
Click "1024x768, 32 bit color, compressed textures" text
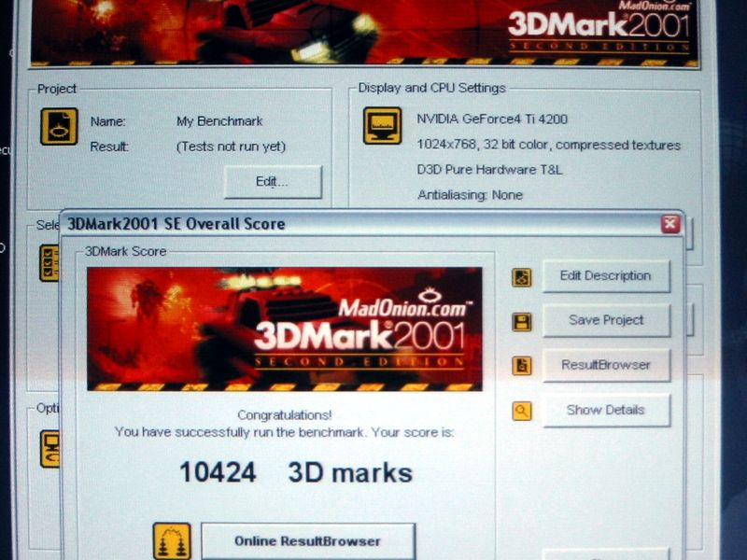pyautogui.click(x=549, y=145)
